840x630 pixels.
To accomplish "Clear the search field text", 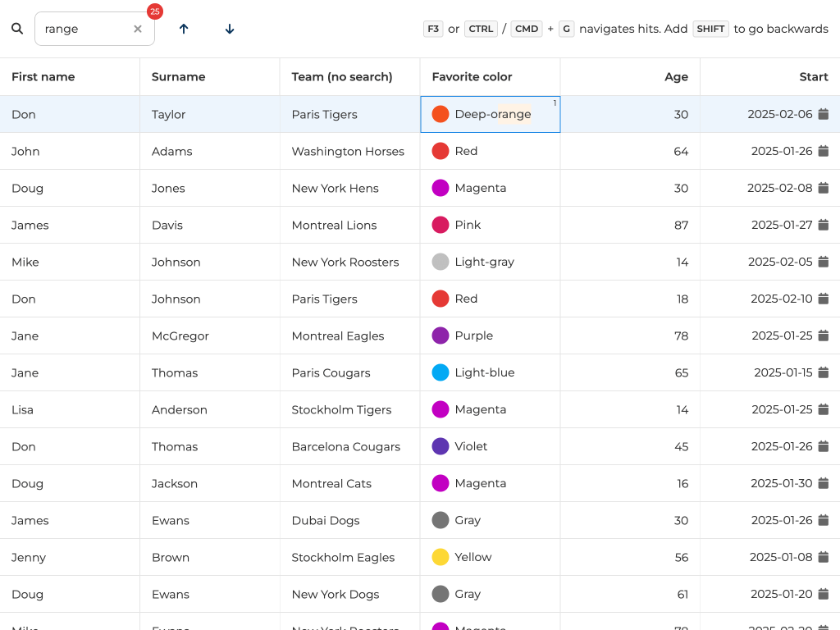I will (x=138, y=29).
